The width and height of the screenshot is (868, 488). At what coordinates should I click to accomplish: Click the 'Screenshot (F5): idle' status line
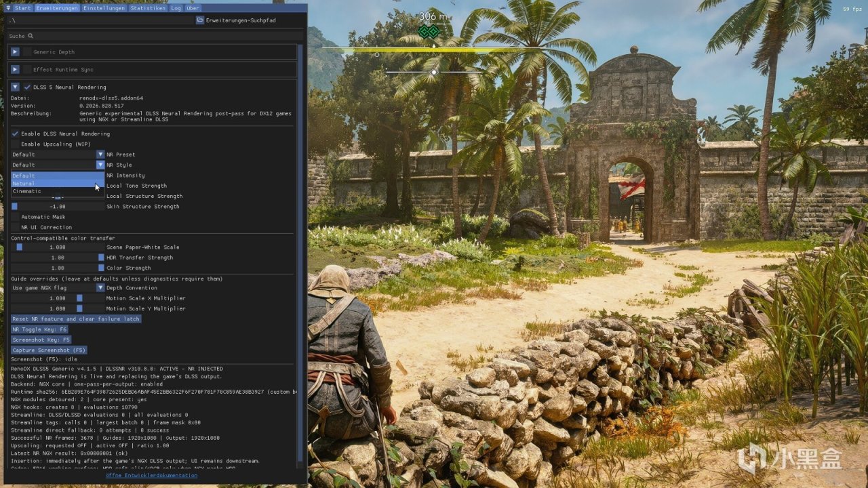pyautogui.click(x=45, y=359)
